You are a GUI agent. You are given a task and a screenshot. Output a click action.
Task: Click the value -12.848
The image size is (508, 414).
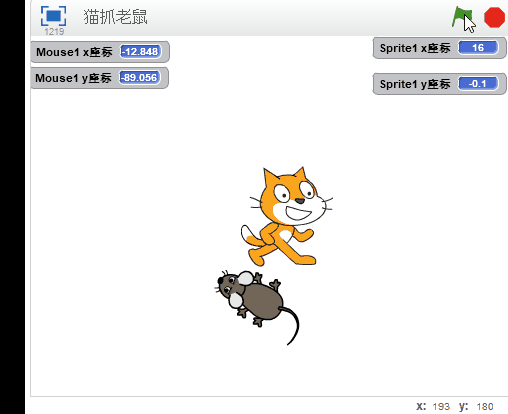coord(140,52)
